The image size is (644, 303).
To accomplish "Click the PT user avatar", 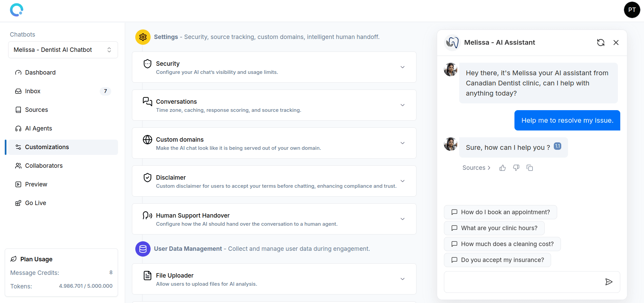I will coord(632,10).
